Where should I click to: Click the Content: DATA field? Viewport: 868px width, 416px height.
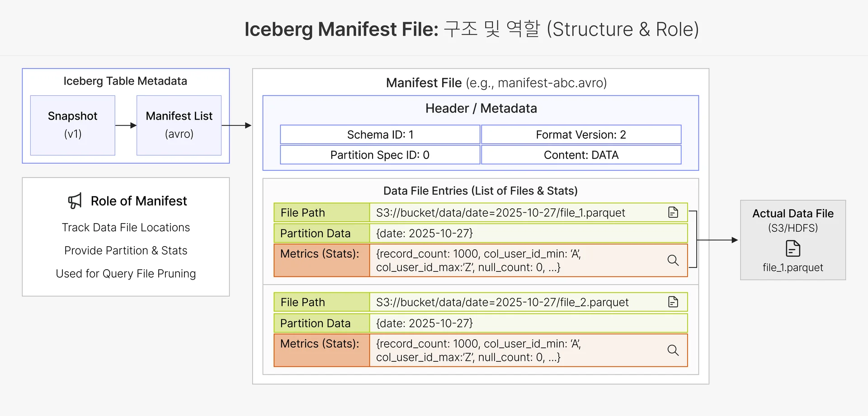(581, 155)
